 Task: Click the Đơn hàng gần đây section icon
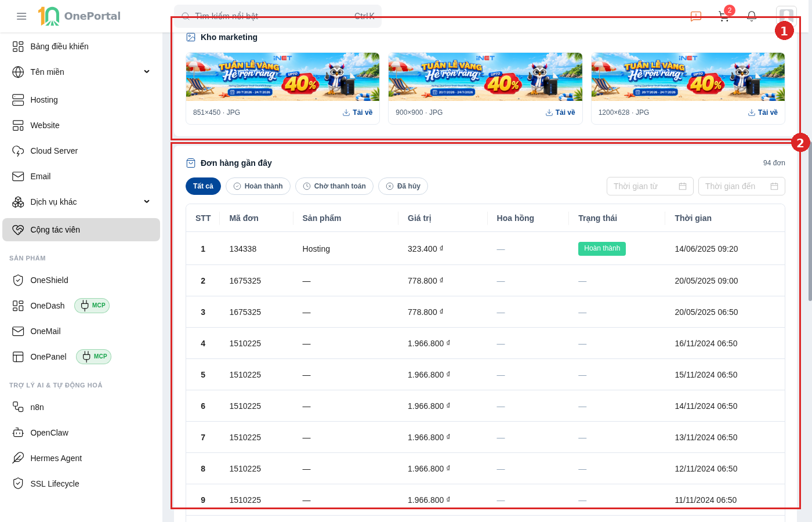[x=191, y=163]
